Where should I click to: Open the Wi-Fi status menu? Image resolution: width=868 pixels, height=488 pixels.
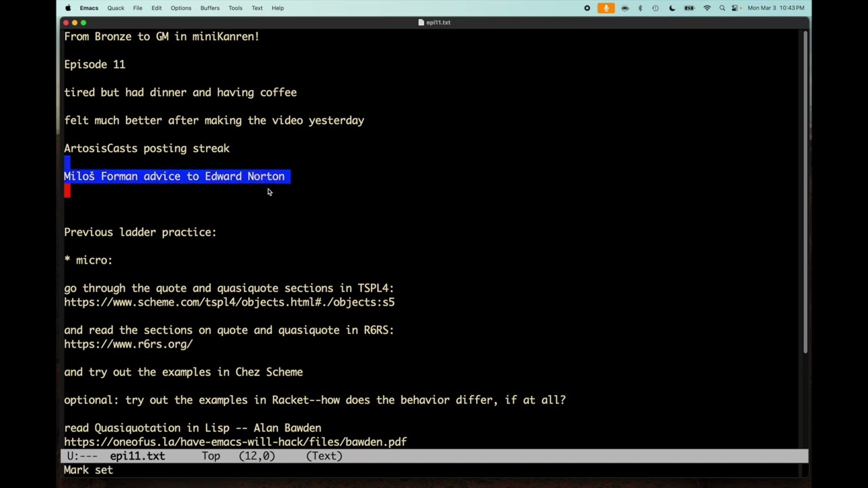point(707,8)
